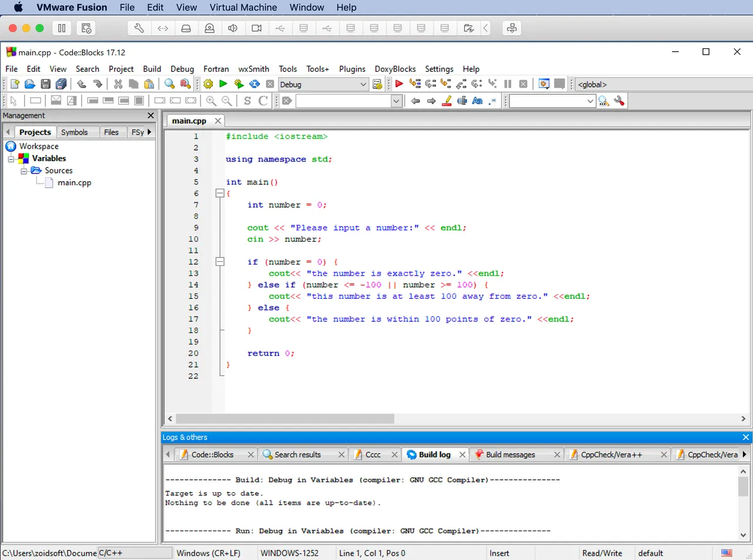The image size is (753, 560).
Task: Click the Step into debug icon
Action: (x=446, y=84)
